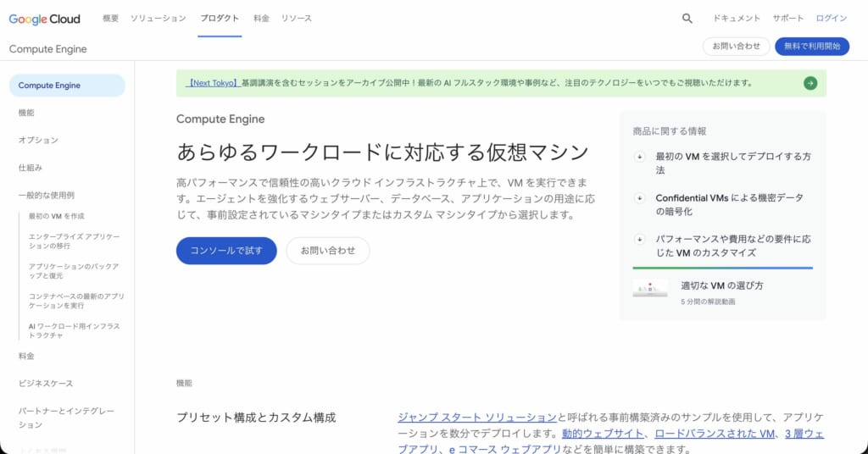Screen dimensions: 868x454
Task: Open パフォーマンスや費用などの要件 VM のカスタマイズ link
Action: 733,246
